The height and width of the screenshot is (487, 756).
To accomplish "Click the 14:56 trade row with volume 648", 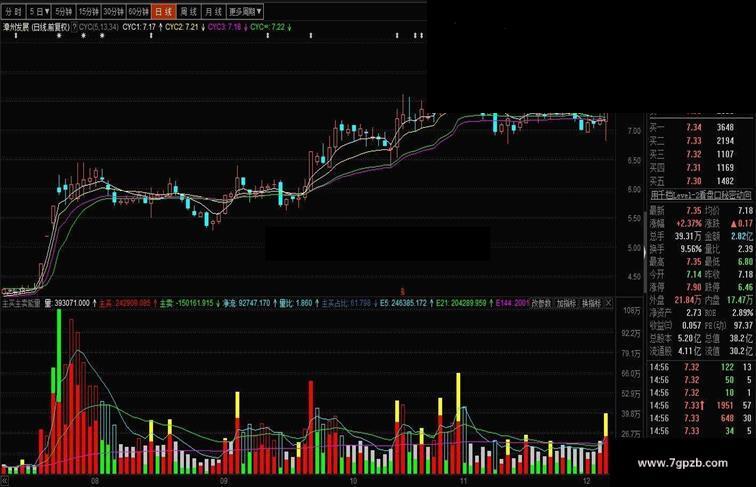I will tap(701, 418).
